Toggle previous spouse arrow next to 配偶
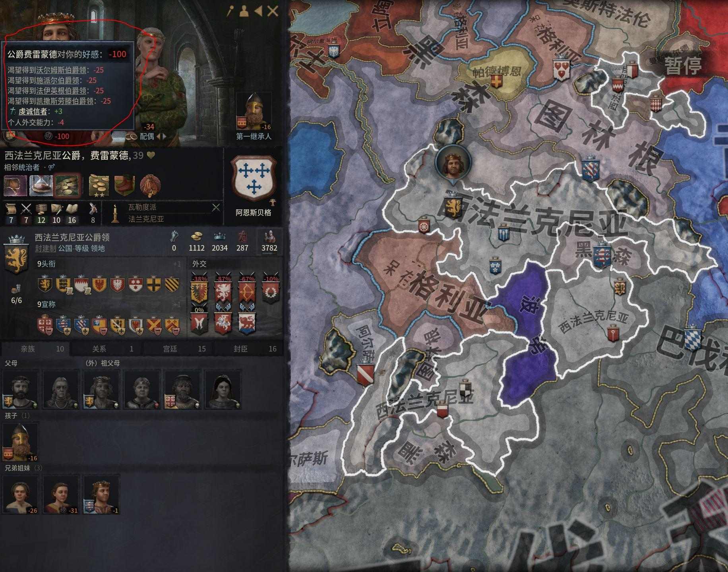The height and width of the screenshot is (572, 728). pyautogui.click(x=159, y=136)
